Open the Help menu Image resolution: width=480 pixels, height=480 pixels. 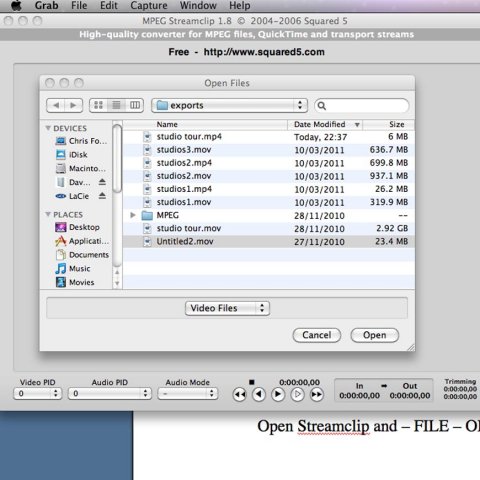[x=240, y=6]
